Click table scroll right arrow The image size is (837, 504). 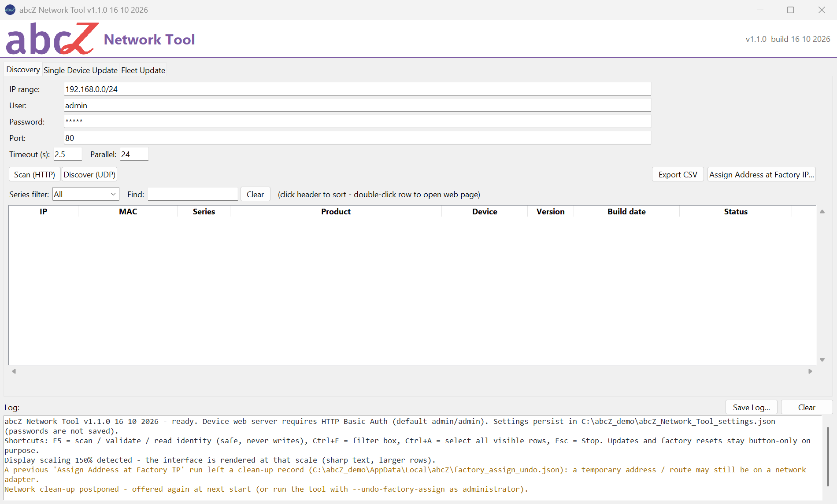pyautogui.click(x=810, y=371)
